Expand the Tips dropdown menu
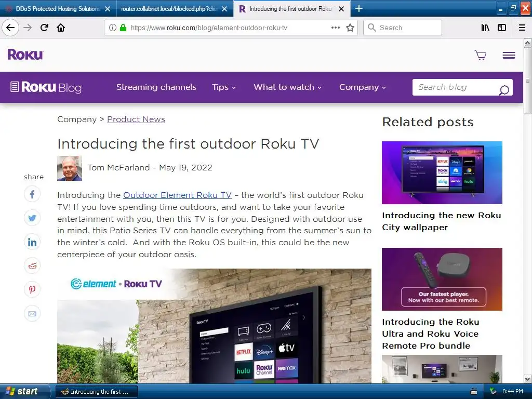This screenshot has height=399, width=532. click(x=223, y=87)
